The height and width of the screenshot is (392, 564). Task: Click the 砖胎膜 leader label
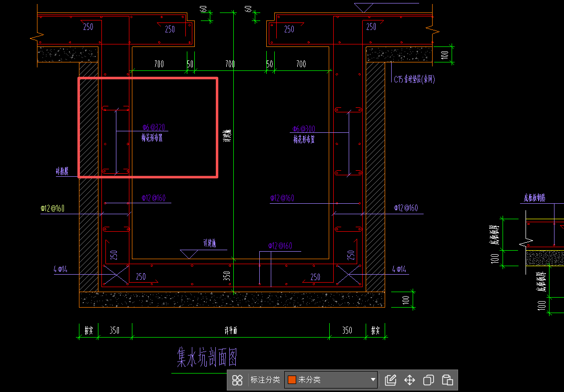[62, 171]
